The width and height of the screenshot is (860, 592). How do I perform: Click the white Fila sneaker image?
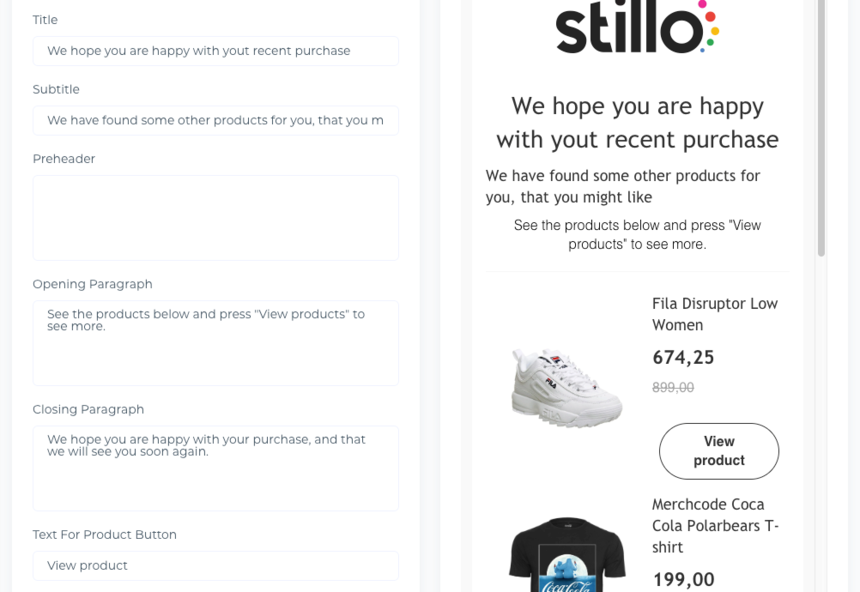[566, 386]
